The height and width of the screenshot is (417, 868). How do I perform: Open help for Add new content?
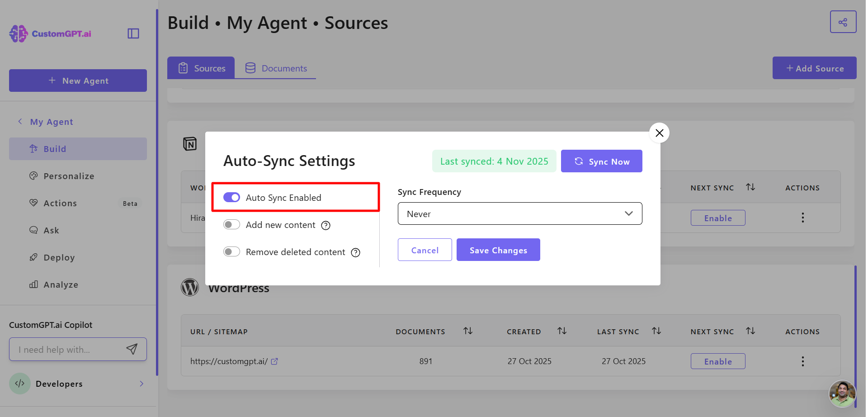(x=325, y=225)
